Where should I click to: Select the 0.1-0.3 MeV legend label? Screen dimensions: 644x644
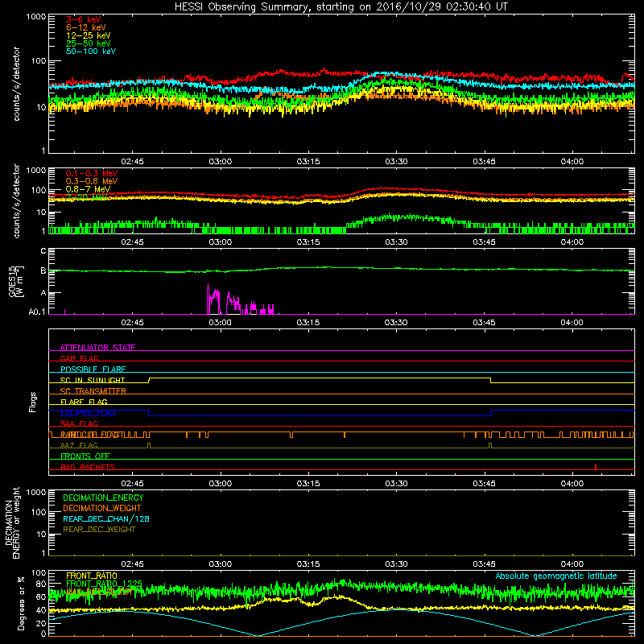(92, 173)
